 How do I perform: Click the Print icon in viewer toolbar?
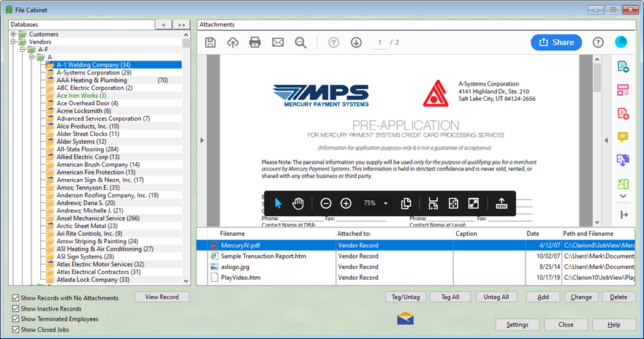(255, 42)
